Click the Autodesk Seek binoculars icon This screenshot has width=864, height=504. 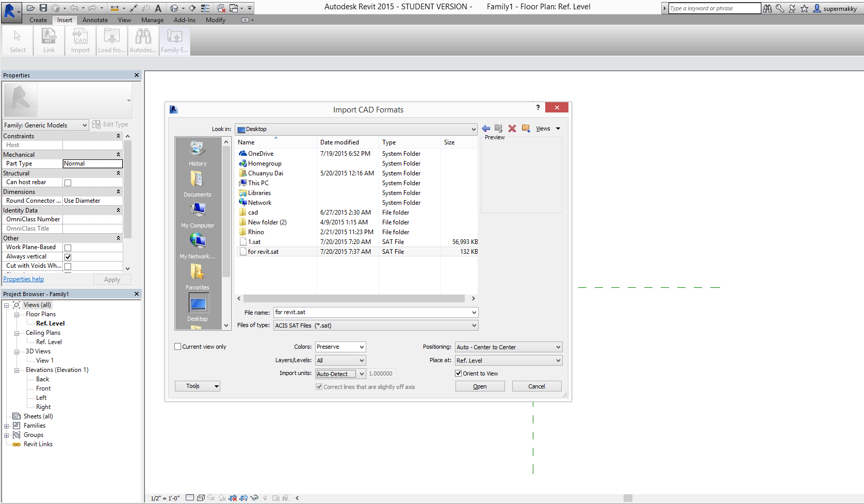tap(143, 41)
